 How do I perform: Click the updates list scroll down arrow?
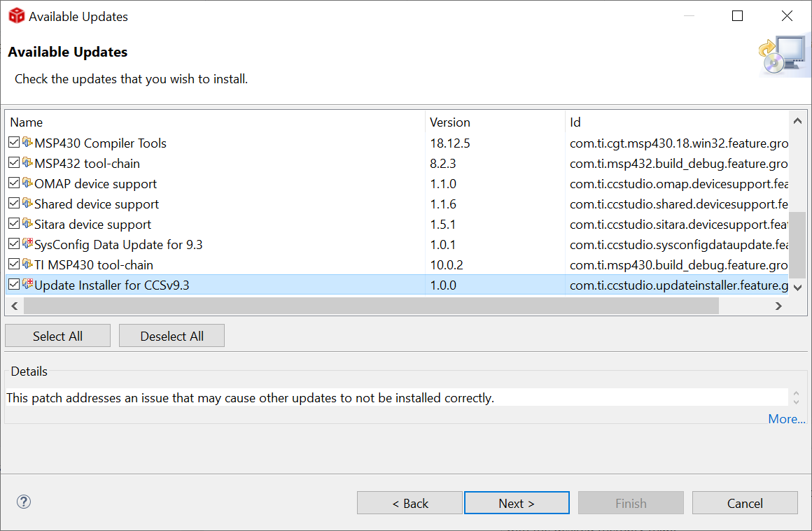point(797,288)
